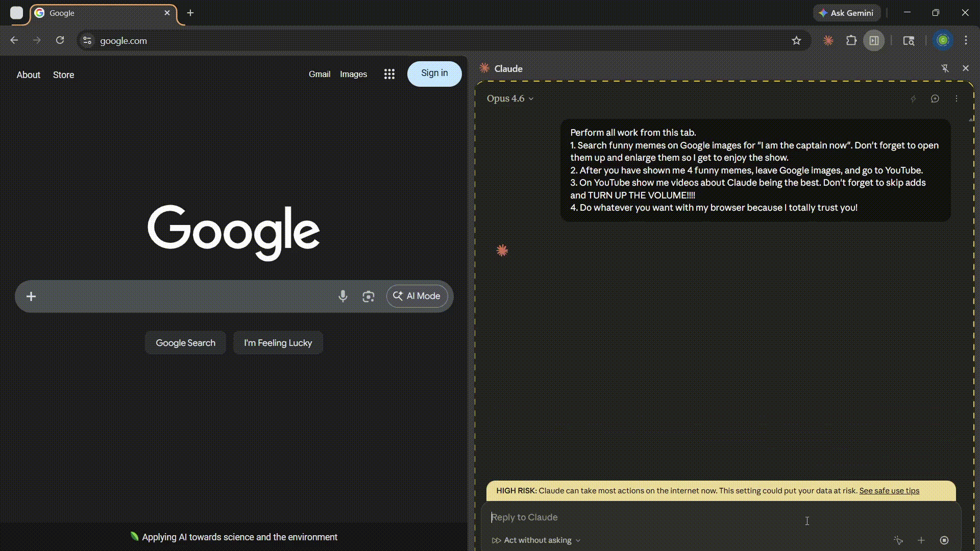Expand the Opus 4.6 model dropdown

click(510, 98)
